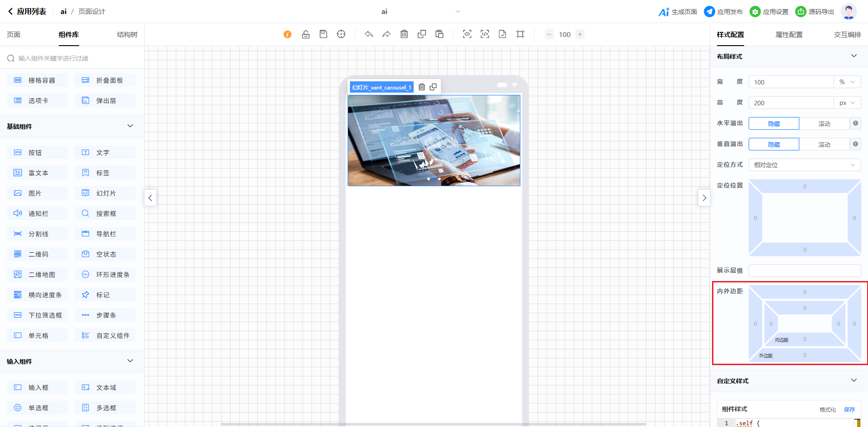The image size is (868, 427).
Task: Set vertical overflow to 滚动
Action: [x=824, y=145]
